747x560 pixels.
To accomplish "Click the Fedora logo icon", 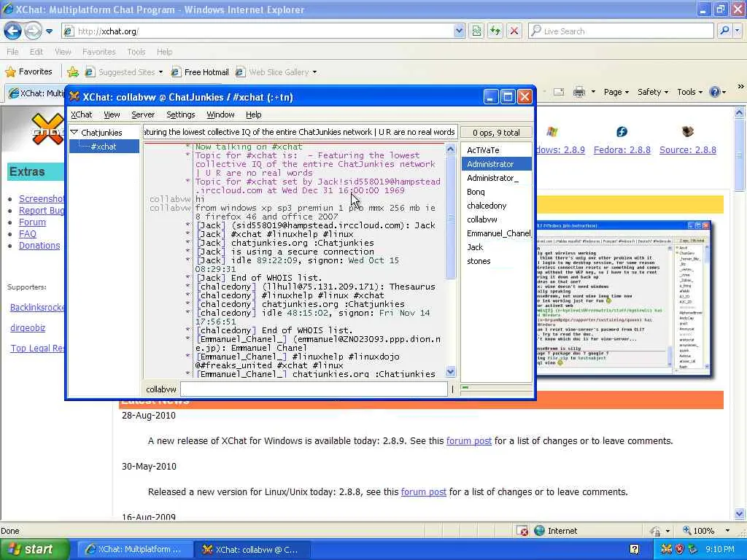I will click(x=622, y=132).
